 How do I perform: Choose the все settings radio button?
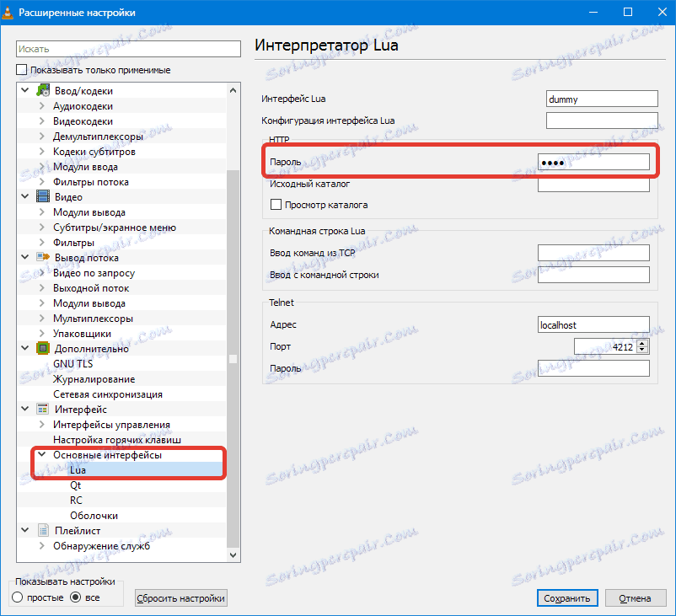tap(76, 597)
